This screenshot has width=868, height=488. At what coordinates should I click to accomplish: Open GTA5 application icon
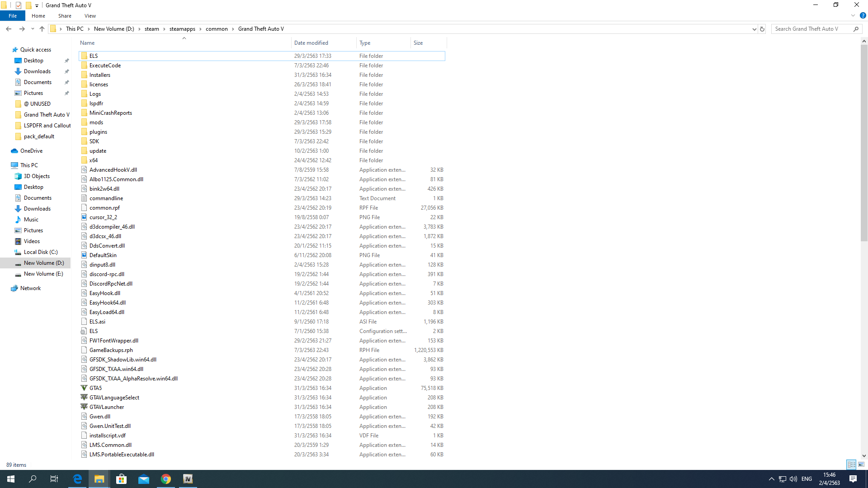(x=84, y=388)
